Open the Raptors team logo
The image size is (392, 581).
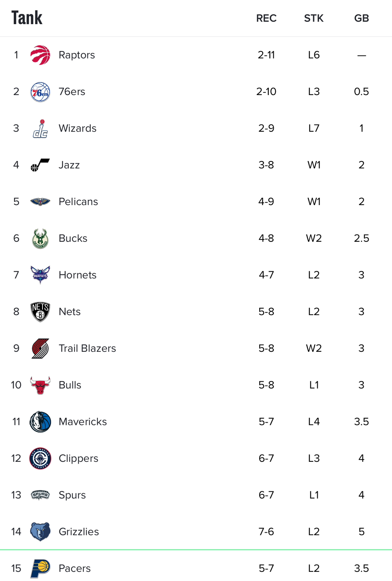click(x=40, y=55)
